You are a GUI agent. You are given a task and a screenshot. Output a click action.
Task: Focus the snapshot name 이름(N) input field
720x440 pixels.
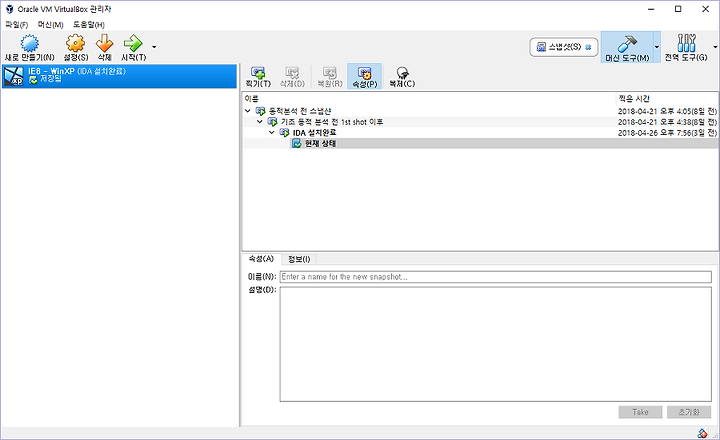[495, 276]
